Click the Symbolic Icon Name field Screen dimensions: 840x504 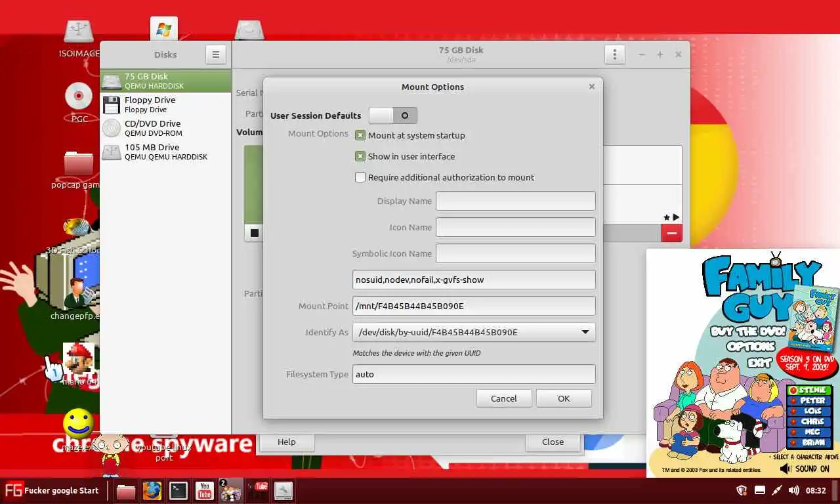click(516, 253)
